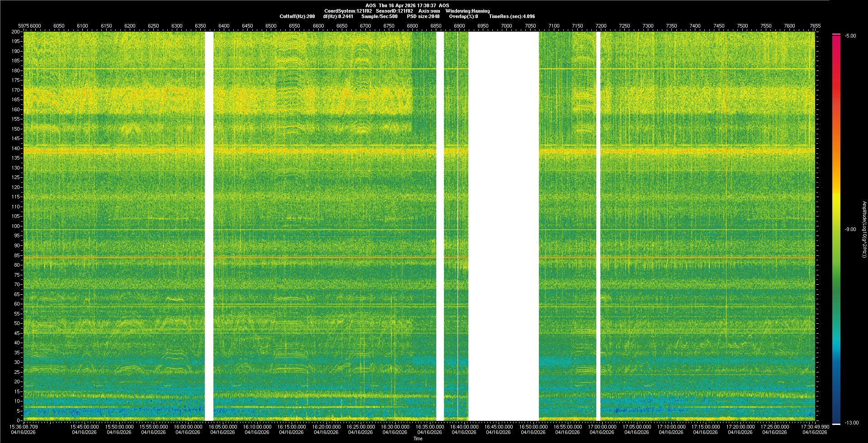Click the -9.00 label on the color scale

(850, 229)
